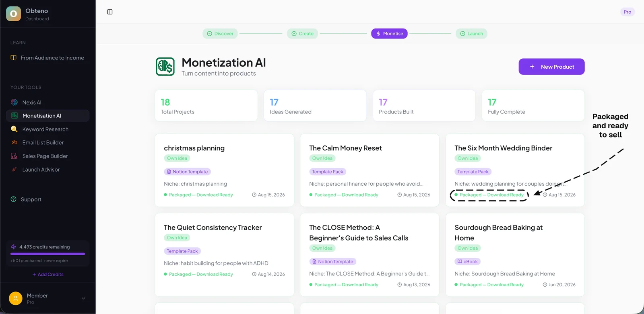Open the christmas planning project card
The height and width of the screenshot is (314, 644).
pyautogui.click(x=225, y=170)
